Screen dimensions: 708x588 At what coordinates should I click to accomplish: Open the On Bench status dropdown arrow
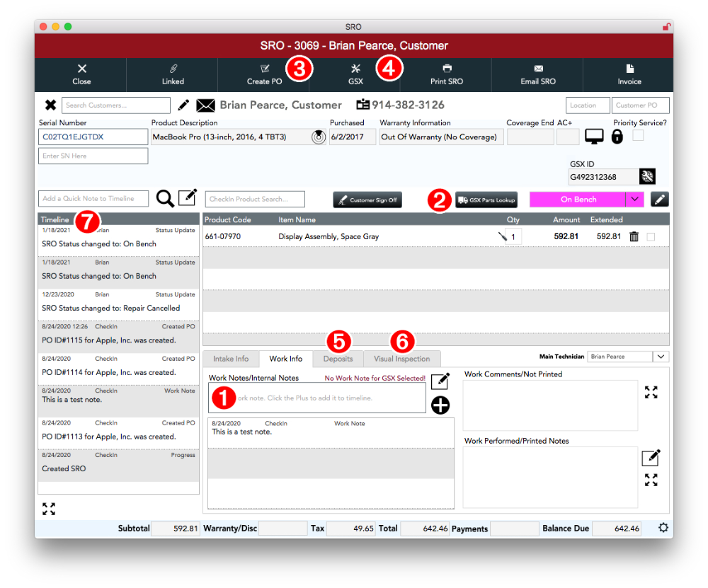(634, 200)
